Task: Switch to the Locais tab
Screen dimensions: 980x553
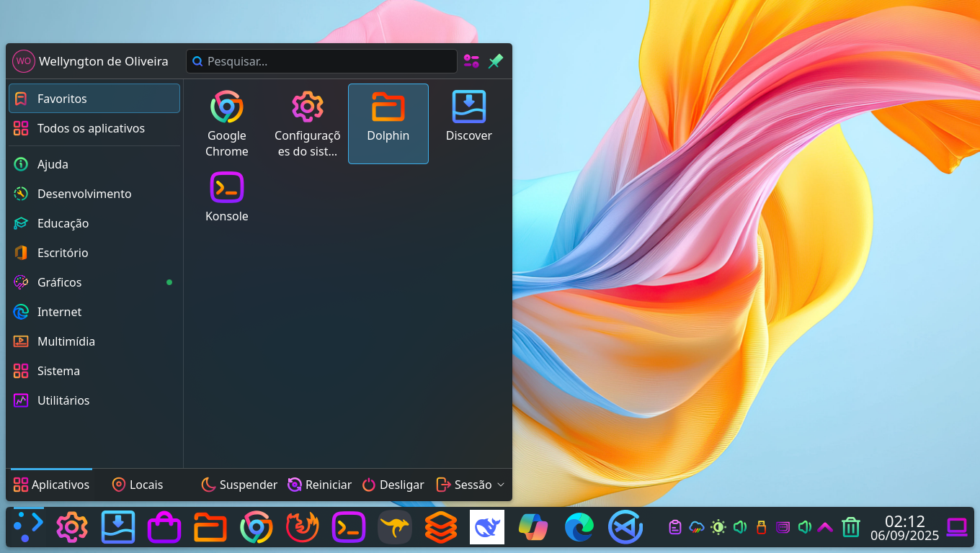Action: pos(137,485)
